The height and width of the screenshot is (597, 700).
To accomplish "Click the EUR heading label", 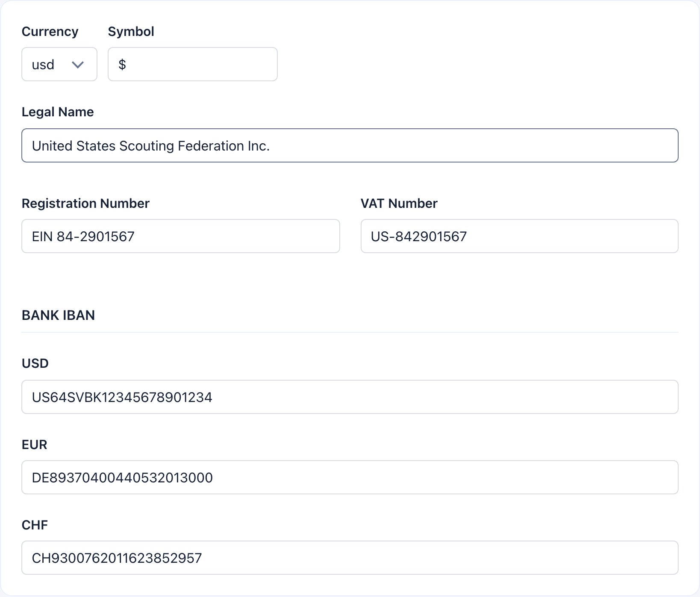I will [x=34, y=445].
